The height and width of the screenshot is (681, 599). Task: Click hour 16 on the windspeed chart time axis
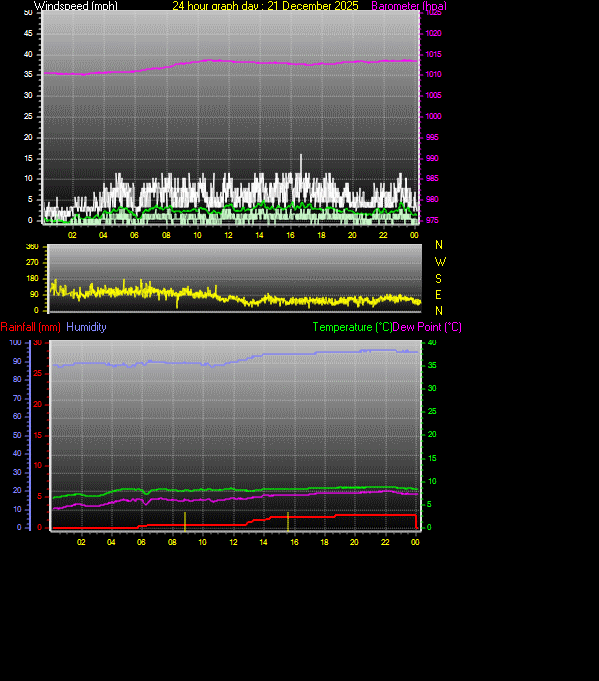pyautogui.click(x=290, y=235)
